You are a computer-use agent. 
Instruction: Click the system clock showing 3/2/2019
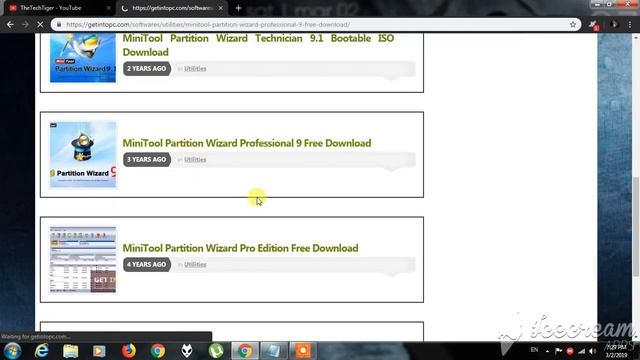616,351
